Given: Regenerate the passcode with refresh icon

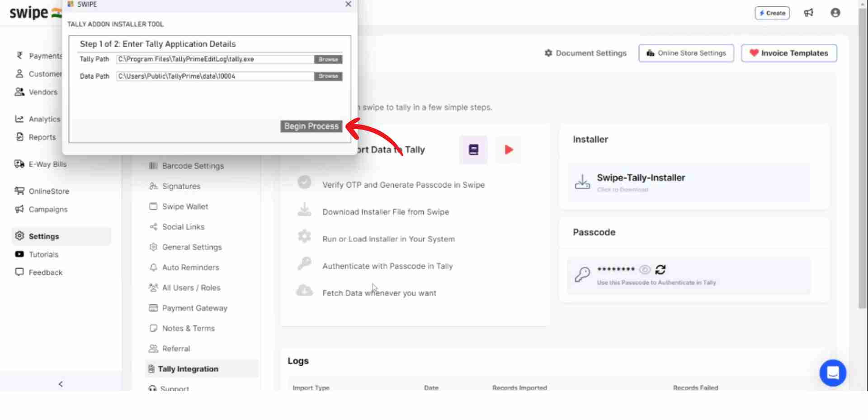Looking at the screenshot, I should pos(660,270).
